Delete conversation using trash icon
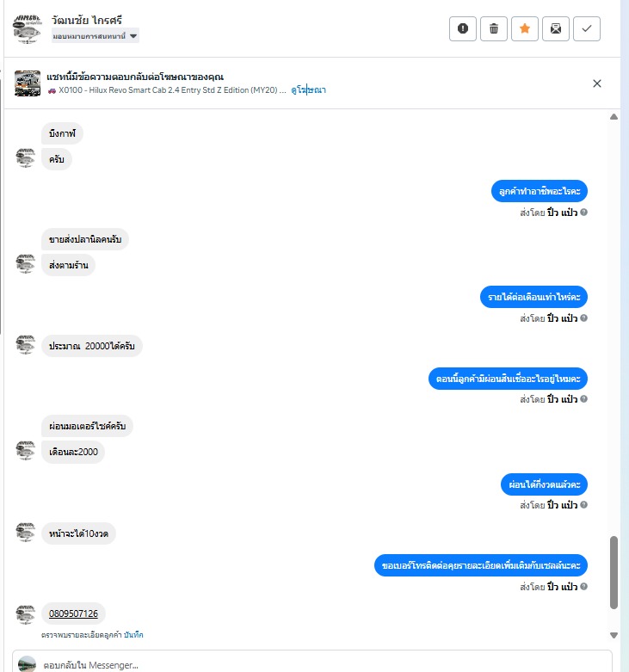The image size is (629, 672). [x=494, y=28]
